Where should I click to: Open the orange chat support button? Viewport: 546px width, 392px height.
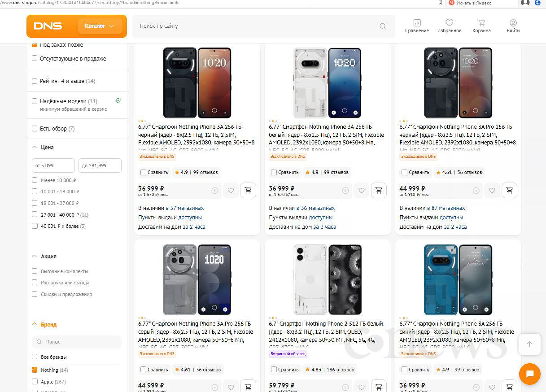pyautogui.click(x=529, y=374)
